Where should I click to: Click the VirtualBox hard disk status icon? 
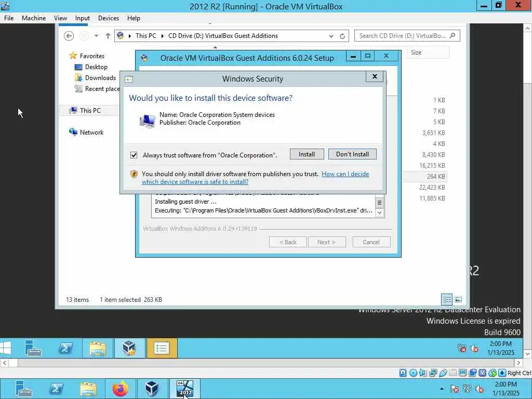click(403, 373)
